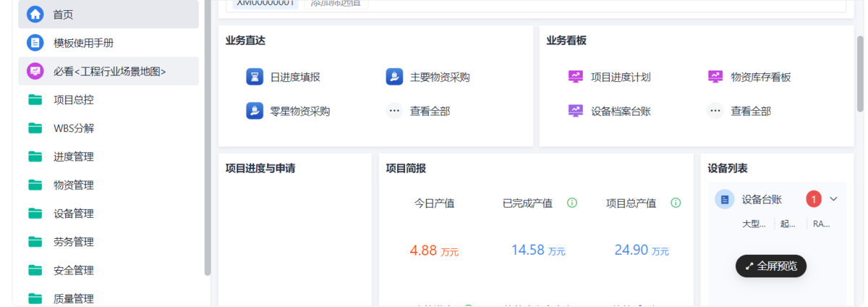Viewport: 868px width, 307px height.
Task: Click the 已完成产值 value 14.58 万元
Action: tap(538, 251)
